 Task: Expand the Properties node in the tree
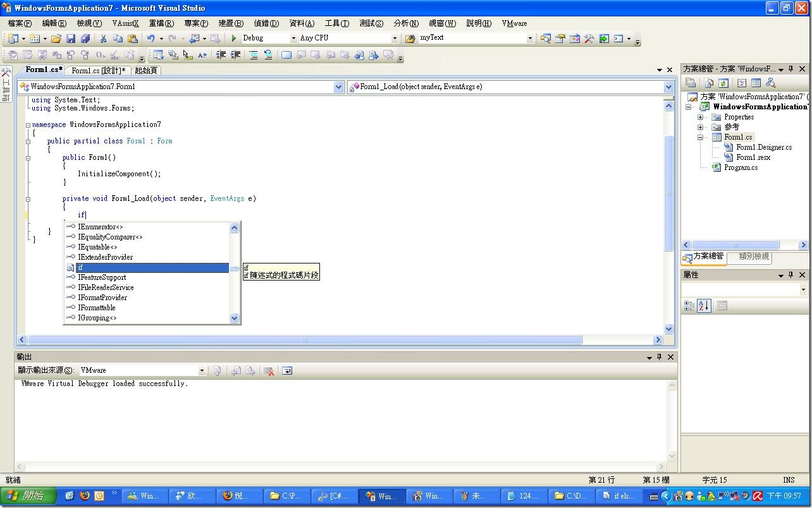(x=701, y=117)
